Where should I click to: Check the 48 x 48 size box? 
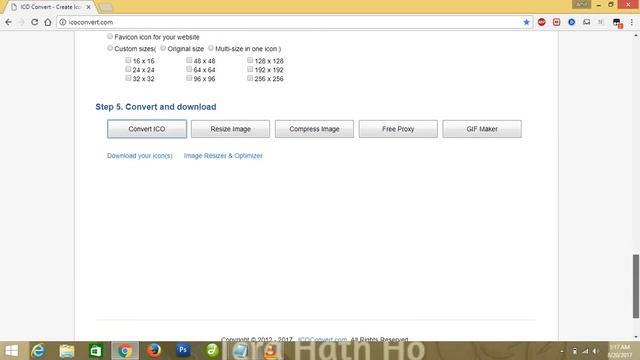click(x=189, y=60)
